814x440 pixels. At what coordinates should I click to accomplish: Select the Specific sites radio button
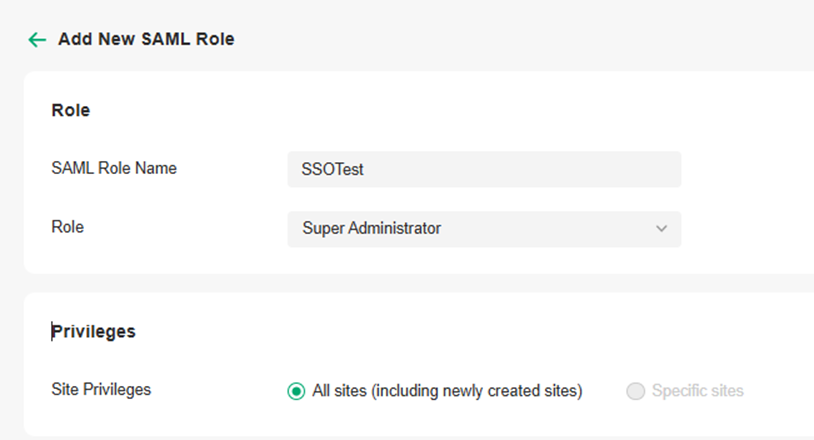pyautogui.click(x=635, y=391)
